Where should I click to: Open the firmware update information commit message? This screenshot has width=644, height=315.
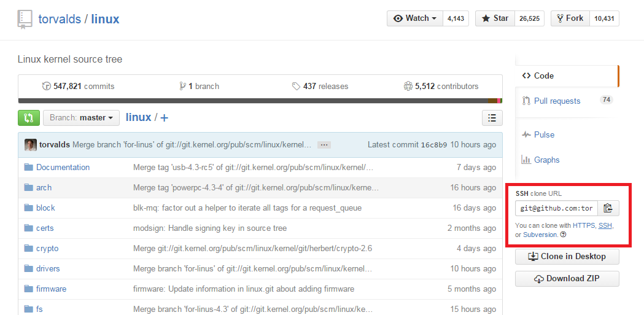coord(244,289)
